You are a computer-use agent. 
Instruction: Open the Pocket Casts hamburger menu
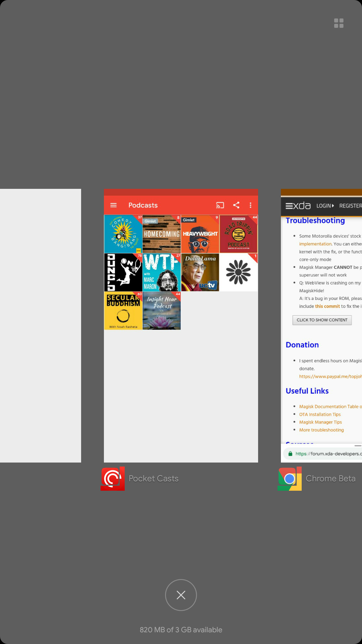coord(114,205)
